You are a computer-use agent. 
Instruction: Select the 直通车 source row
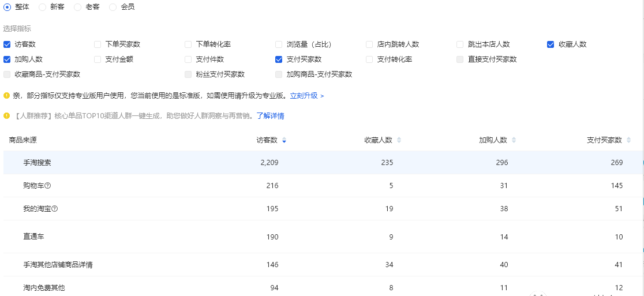click(x=322, y=237)
